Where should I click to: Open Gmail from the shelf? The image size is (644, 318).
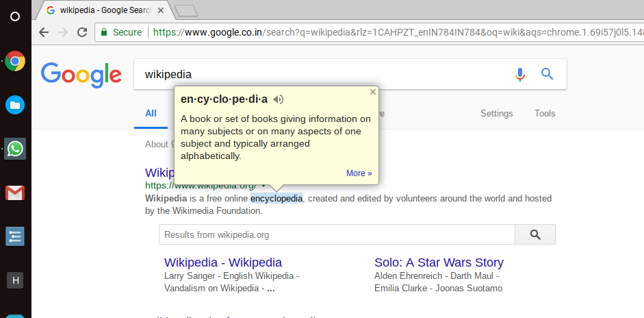(x=15, y=193)
